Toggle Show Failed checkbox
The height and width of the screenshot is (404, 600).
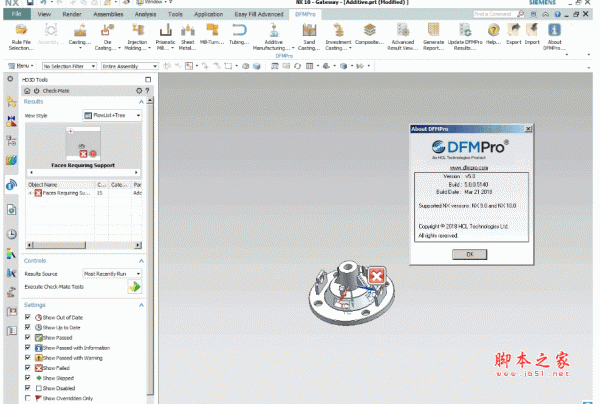tap(28, 368)
